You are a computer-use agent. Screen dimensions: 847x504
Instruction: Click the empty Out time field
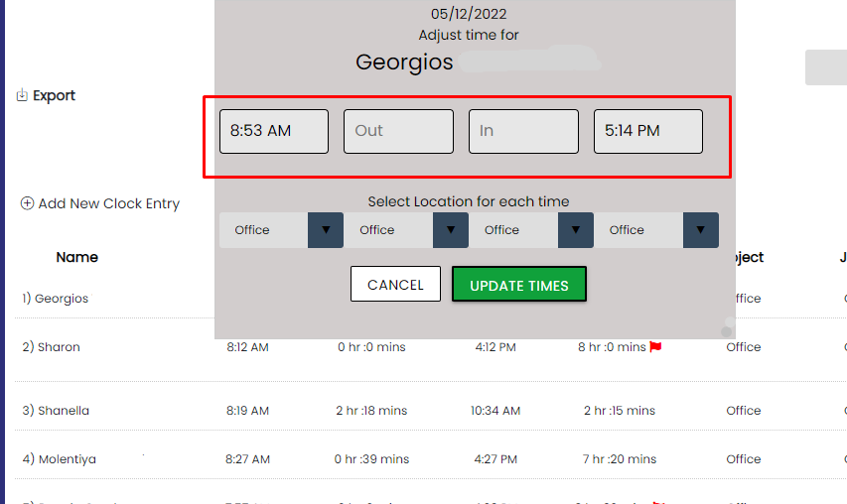click(x=398, y=131)
